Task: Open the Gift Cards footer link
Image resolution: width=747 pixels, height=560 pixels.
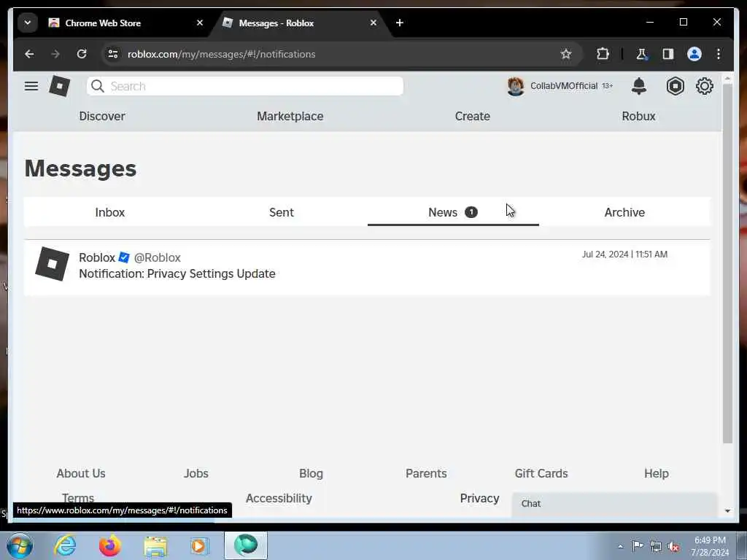Action: (x=541, y=473)
